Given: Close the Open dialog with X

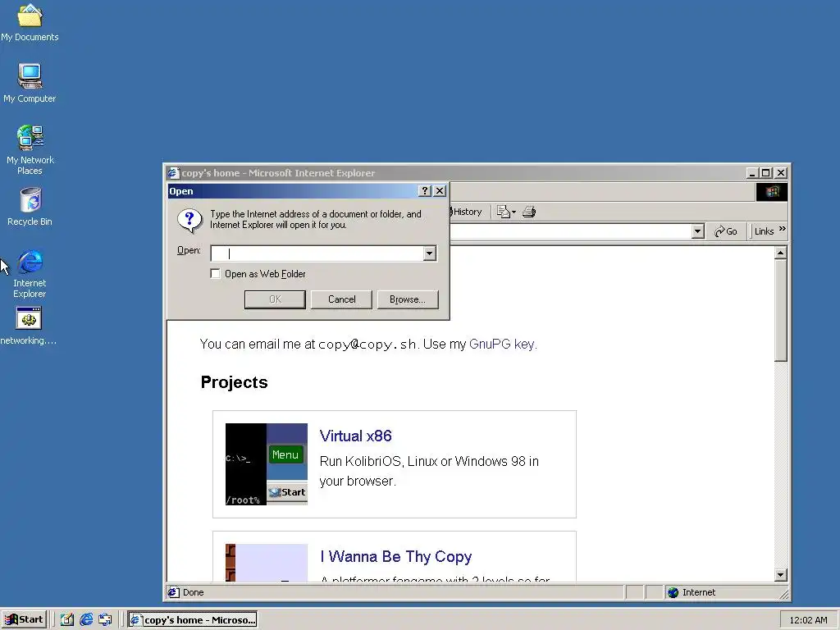Looking at the screenshot, I should [440, 190].
